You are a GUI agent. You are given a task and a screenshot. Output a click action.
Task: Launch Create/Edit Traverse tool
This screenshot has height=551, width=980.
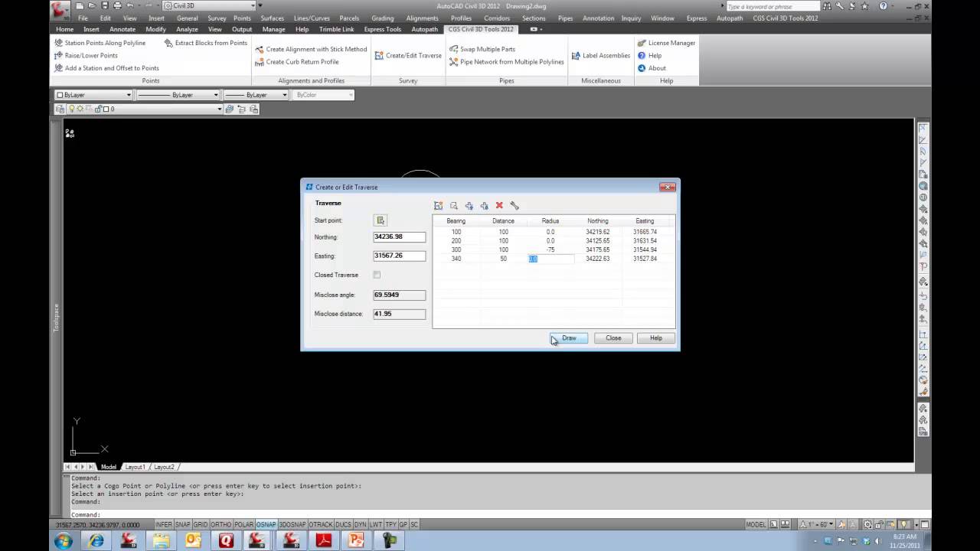[x=408, y=55]
